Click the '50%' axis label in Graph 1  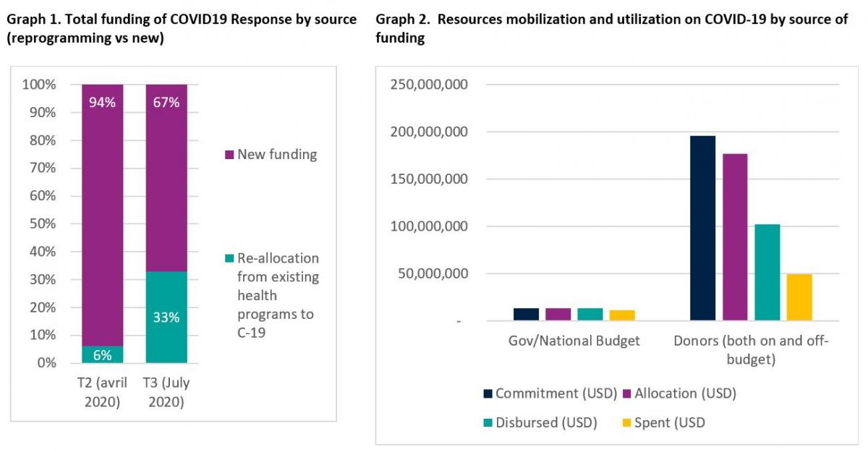click(x=43, y=224)
